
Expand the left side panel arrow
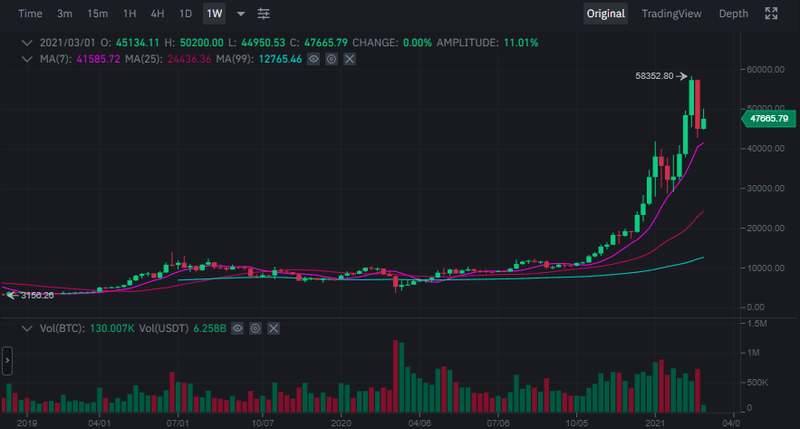[x=7, y=360]
